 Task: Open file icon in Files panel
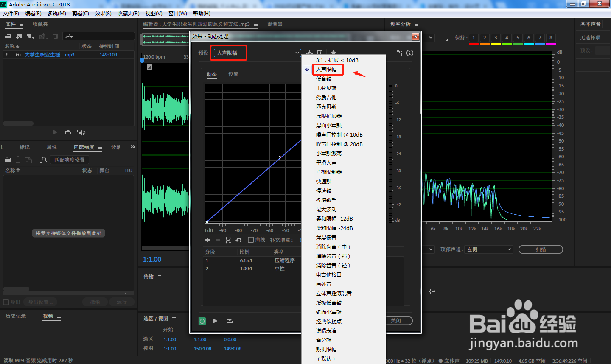click(x=8, y=36)
